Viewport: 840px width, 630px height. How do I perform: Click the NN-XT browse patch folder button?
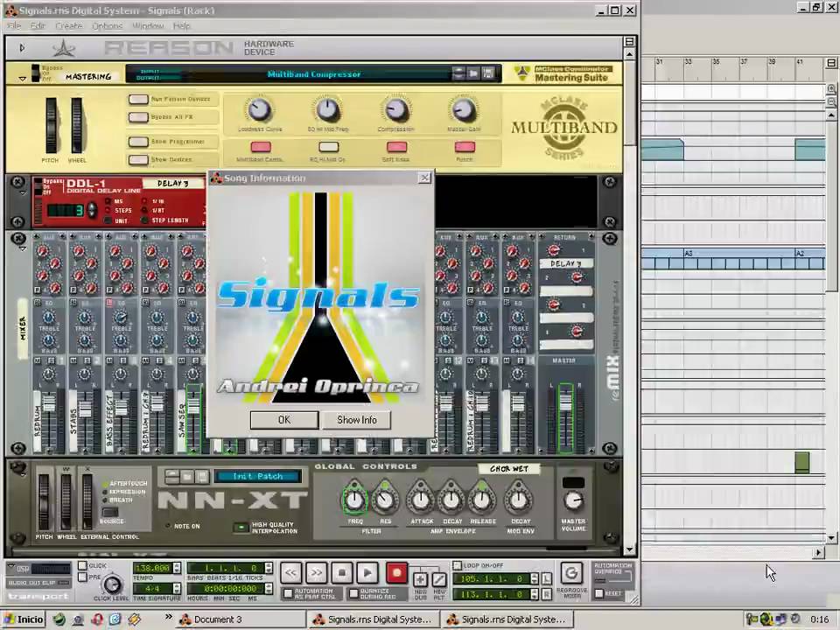click(186, 476)
